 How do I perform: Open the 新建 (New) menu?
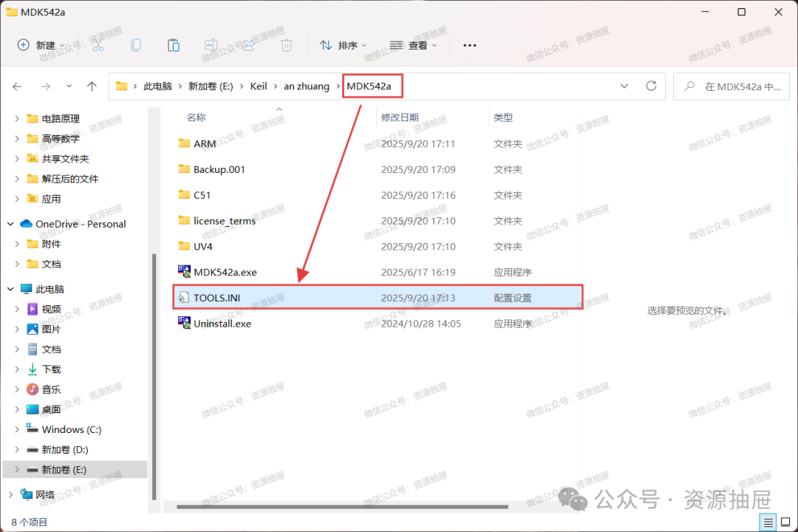click(x=41, y=45)
